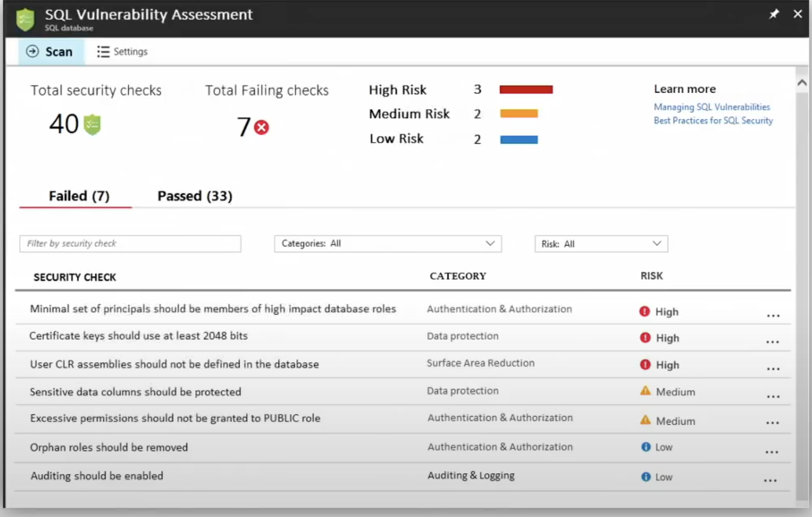Click scrollbar up arrow
This screenshot has height=517, width=812.
(x=802, y=83)
